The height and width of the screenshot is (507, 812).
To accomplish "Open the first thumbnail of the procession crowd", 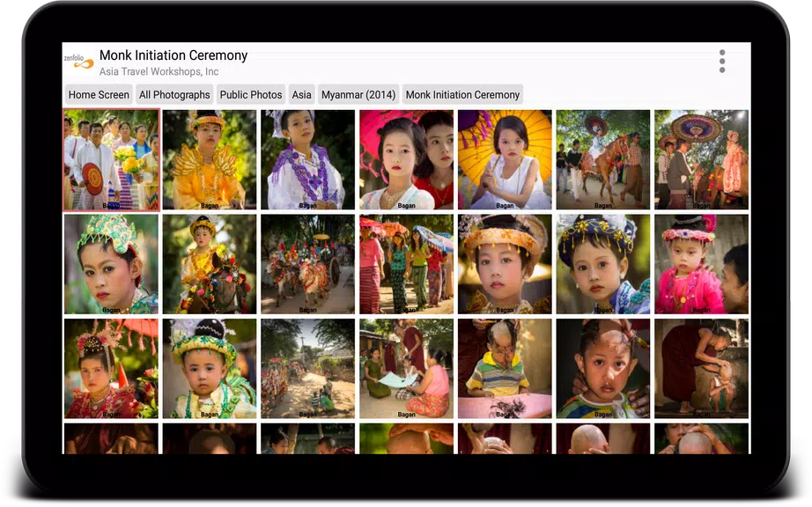I will 110,158.
